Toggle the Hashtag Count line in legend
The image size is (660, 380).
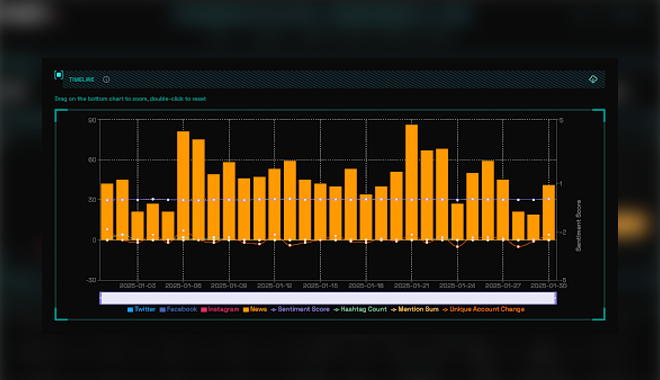(x=360, y=309)
